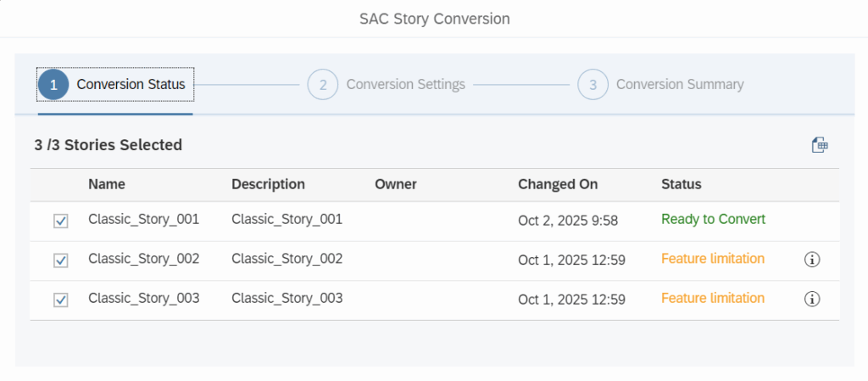Uncheck the Classic_Story_001 checkbox

[x=61, y=221]
